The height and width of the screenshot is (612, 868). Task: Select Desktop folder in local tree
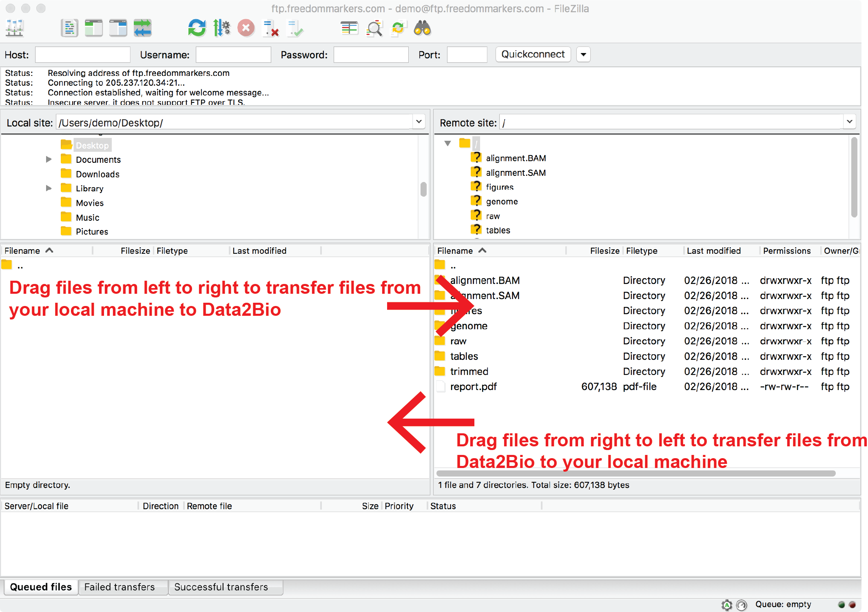coord(92,145)
